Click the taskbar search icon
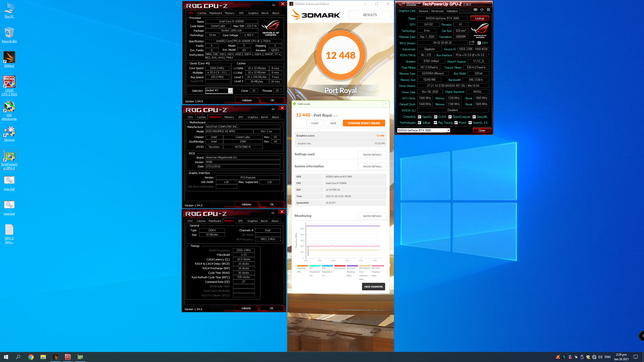Image resolution: width=644 pixels, height=362 pixels. click(18, 357)
